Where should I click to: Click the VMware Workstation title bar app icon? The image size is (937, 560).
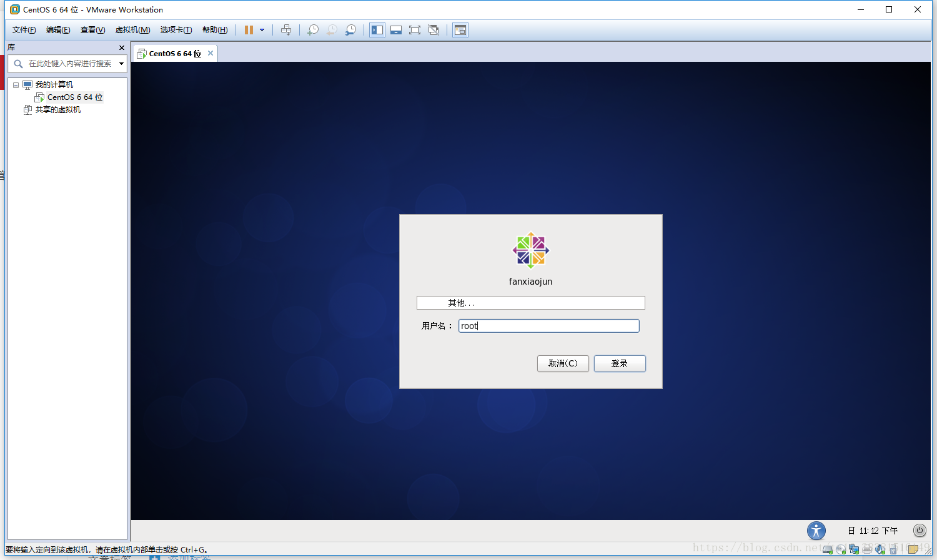click(x=15, y=9)
